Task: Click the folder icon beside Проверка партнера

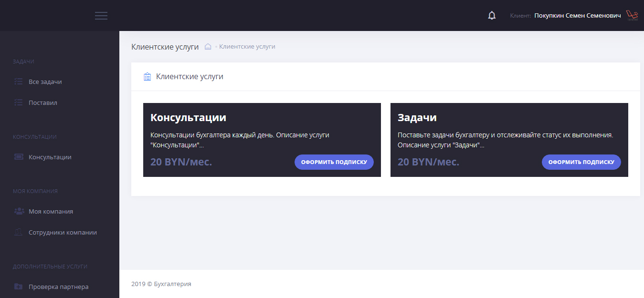Action: 19,287
